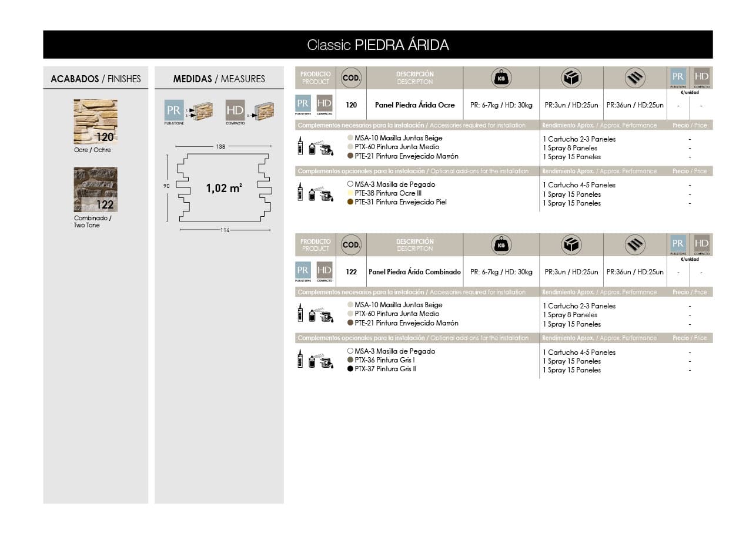Click the PTE-21 Pintura Envejecido Marrón swatch in first table
Image resolution: width=756 pixels, height=534 pixels.
pyautogui.click(x=350, y=156)
